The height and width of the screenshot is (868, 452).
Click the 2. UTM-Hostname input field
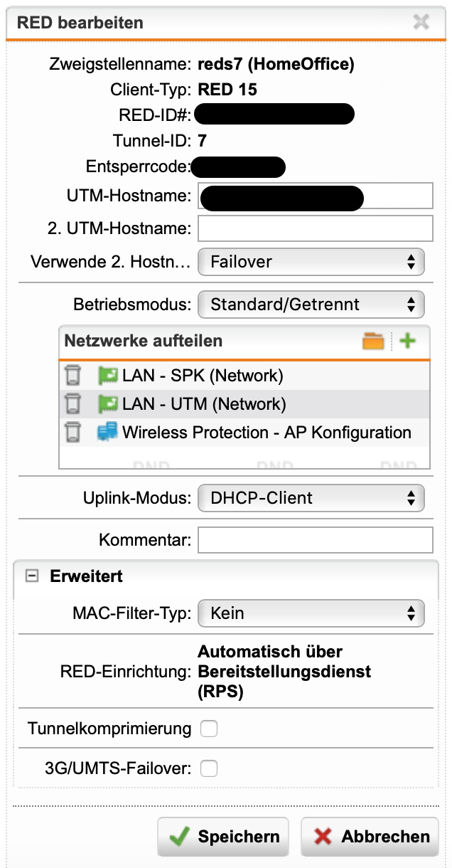point(315,229)
